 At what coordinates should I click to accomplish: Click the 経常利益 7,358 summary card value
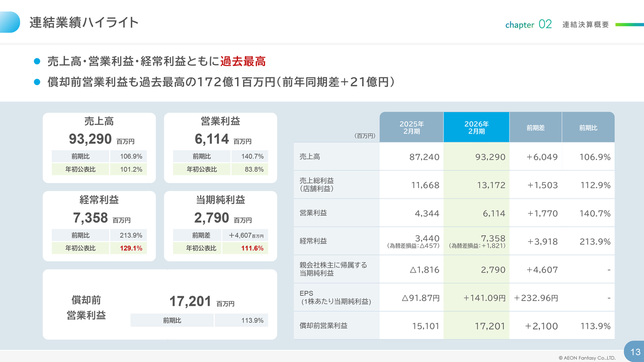tap(91, 218)
